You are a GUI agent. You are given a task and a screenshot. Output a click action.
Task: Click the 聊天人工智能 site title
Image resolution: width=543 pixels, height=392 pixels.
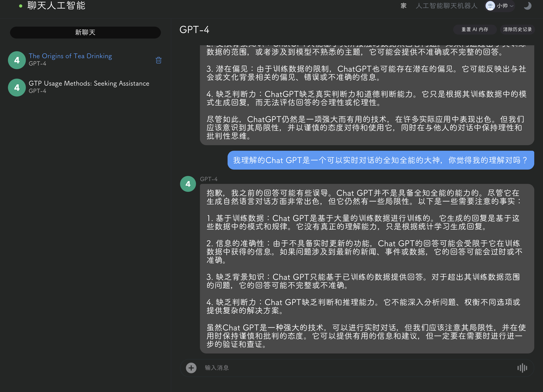tap(56, 6)
